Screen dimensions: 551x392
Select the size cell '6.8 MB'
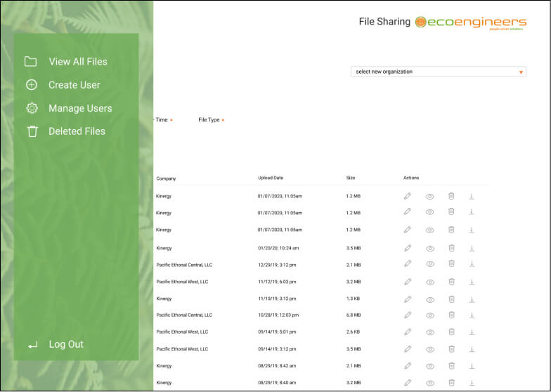pyautogui.click(x=354, y=315)
